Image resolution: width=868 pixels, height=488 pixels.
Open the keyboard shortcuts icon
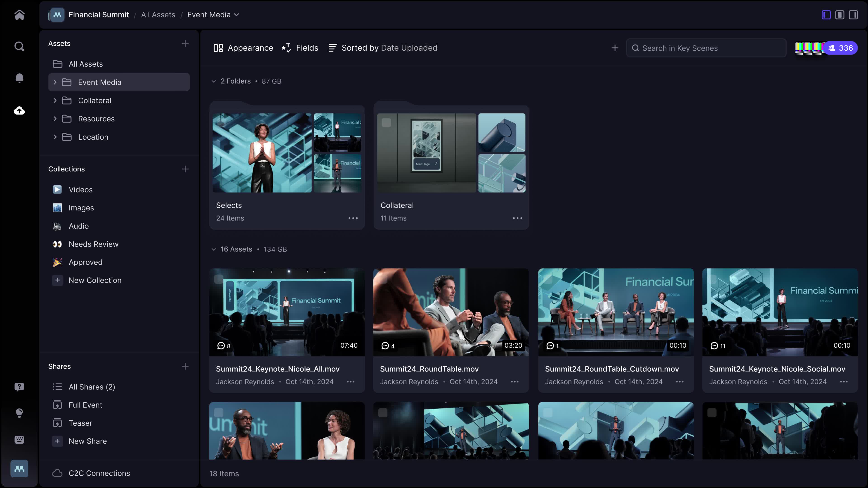coord(19,439)
